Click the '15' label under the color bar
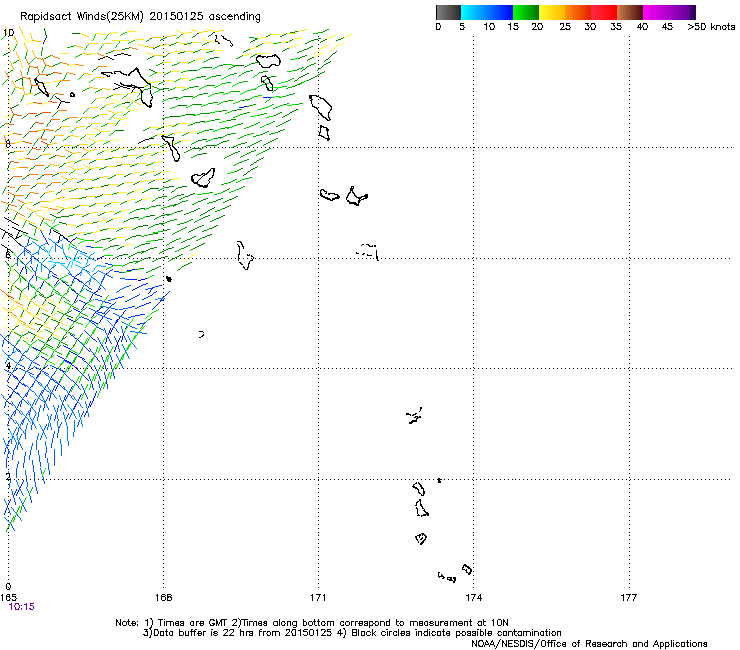This screenshot has width=740, height=650. [513, 27]
